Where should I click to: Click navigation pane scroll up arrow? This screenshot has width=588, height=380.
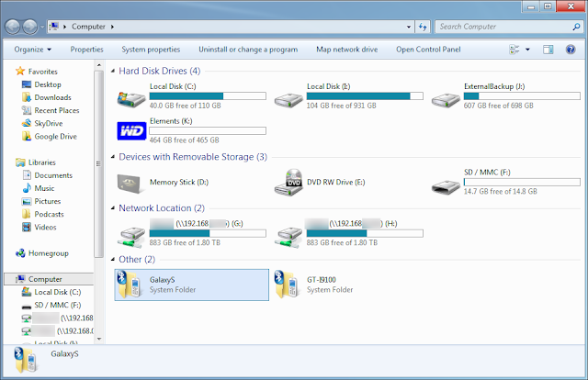[99, 65]
